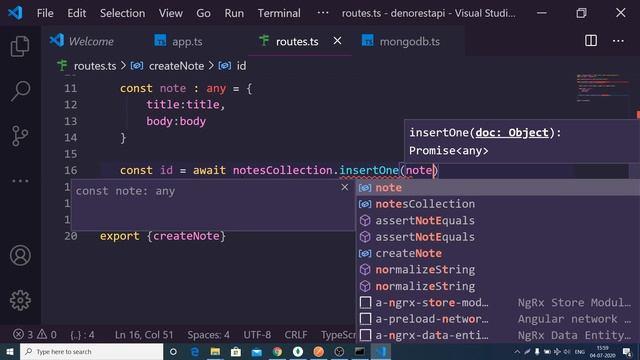Click 'Ln 16, Col 51' in status bar
Image resolution: width=640 pixels, height=360 pixels.
pos(144,335)
